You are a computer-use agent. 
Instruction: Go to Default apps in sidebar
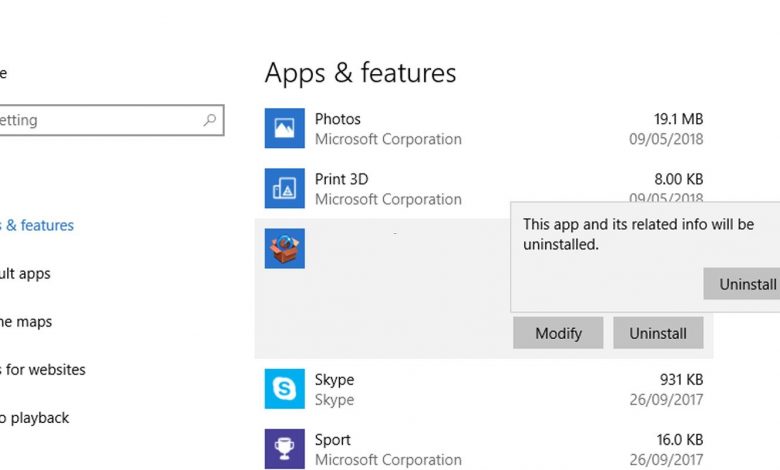click(x=25, y=274)
